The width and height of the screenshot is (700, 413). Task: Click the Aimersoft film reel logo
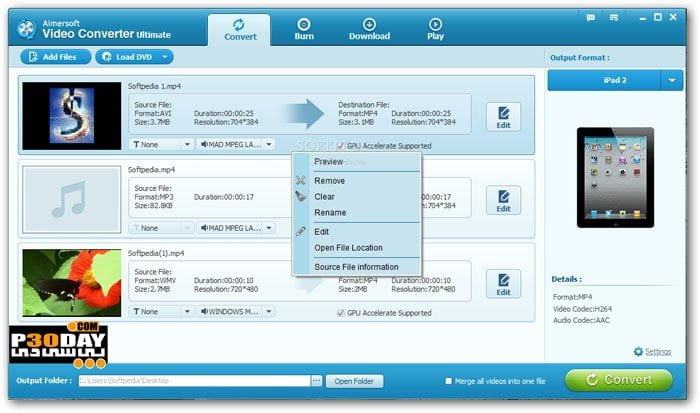point(26,29)
